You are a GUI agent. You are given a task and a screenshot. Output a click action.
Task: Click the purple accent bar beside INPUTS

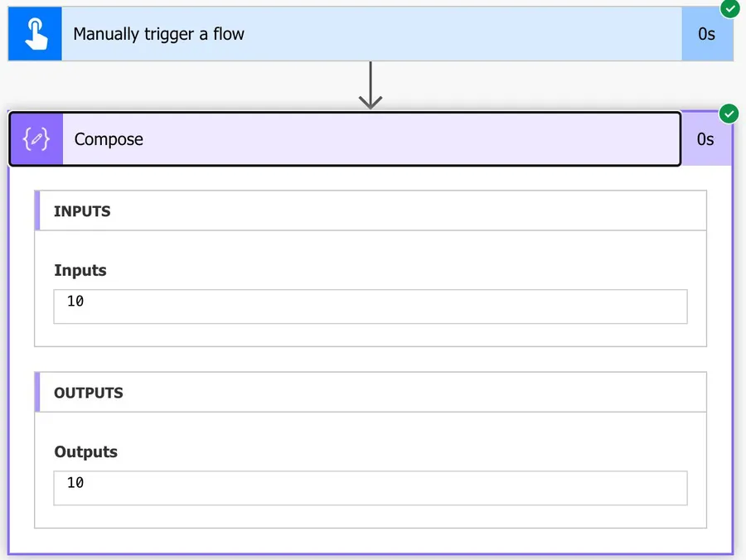[x=37, y=211]
